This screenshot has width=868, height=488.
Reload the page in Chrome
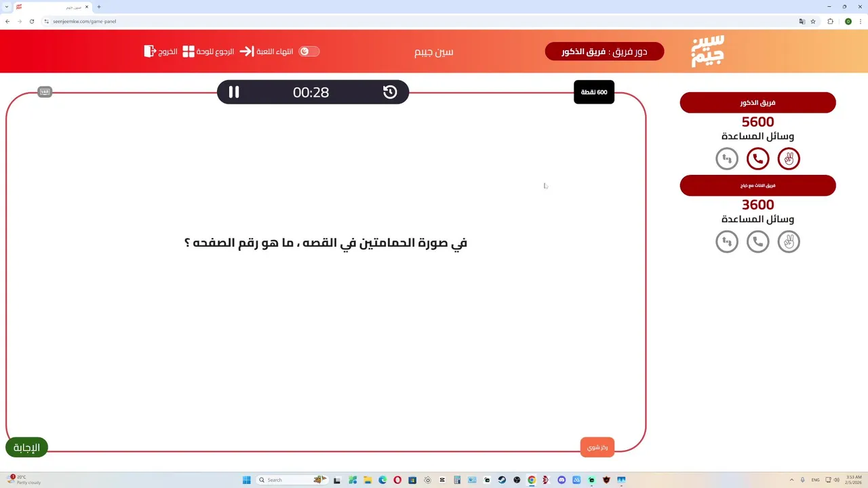click(x=31, y=21)
